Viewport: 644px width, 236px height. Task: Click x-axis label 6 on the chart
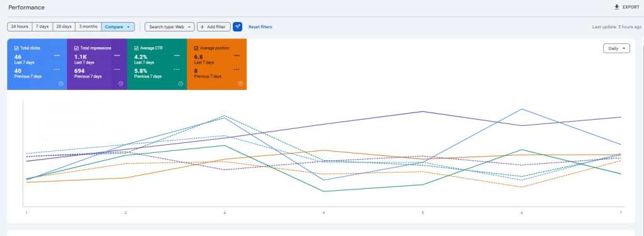(x=521, y=213)
